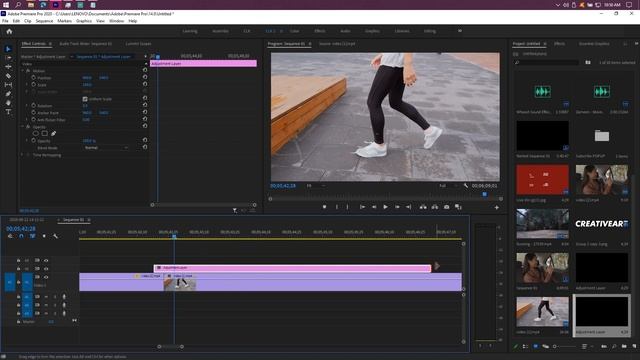Image resolution: width=640 pixels, height=360 pixels.
Task: Open timeline display settings wrench
Action: point(56,236)
